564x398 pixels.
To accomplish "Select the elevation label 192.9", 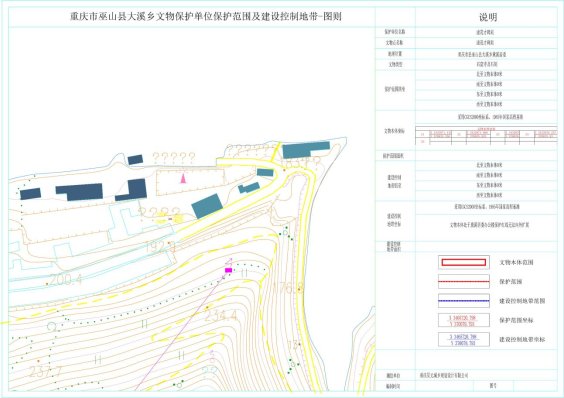I will point(160,247).
